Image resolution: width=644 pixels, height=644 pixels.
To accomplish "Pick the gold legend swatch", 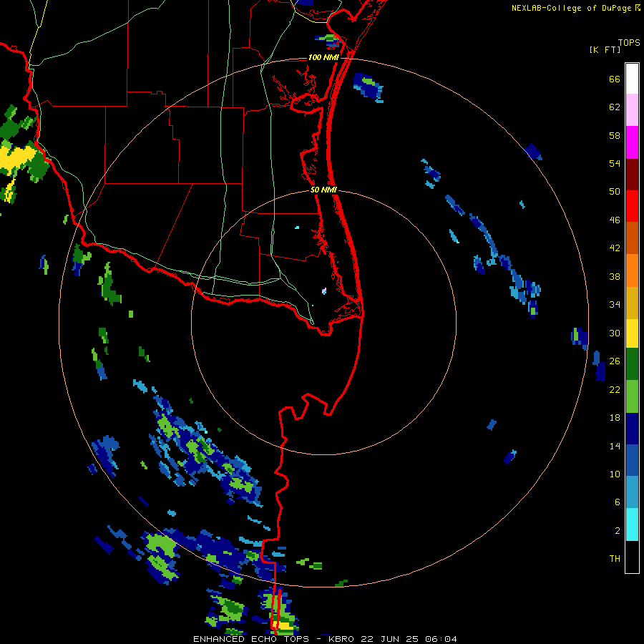I will 632,302.
